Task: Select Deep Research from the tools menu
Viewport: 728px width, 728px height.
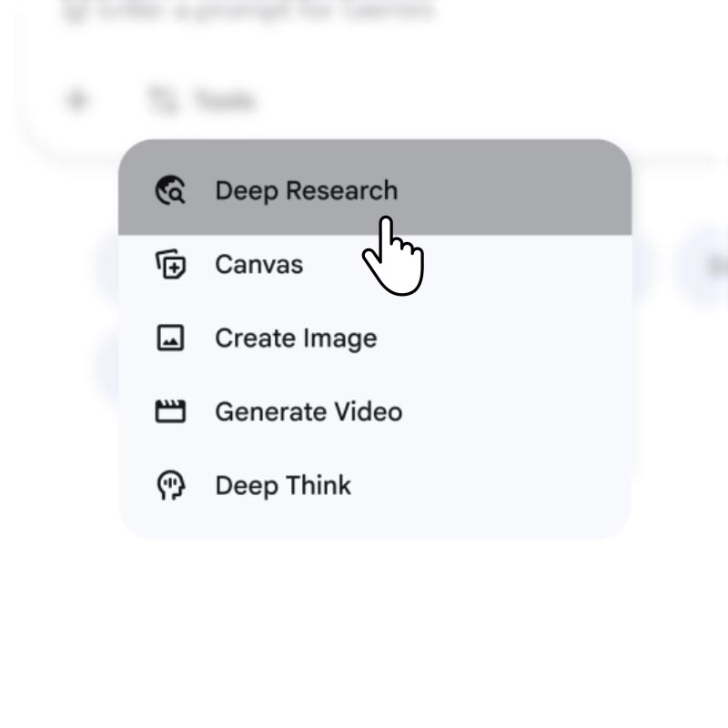Action: 306,190
